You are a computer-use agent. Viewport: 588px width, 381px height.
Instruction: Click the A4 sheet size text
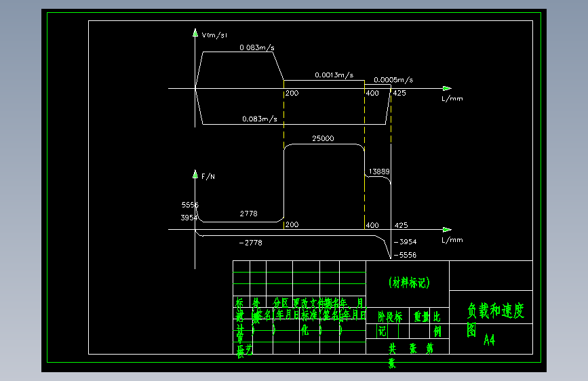click(x=490, y=340)
